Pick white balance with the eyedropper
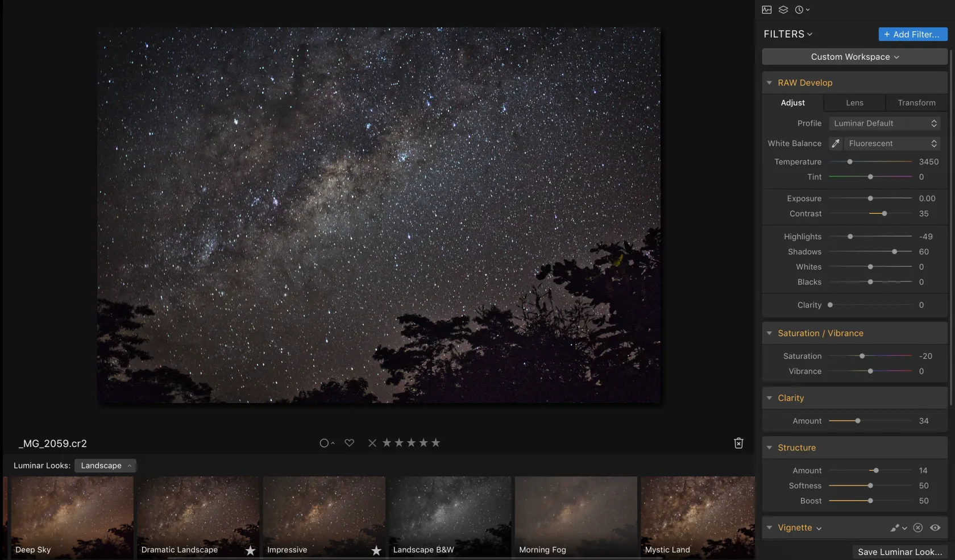Image resolution: width=955 pixels, height=560 pixels. (835, 144)
